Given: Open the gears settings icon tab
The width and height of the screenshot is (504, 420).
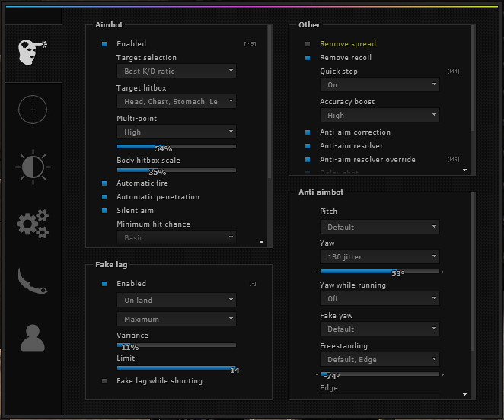Looking at the screenshot, I should coord(32,223).
